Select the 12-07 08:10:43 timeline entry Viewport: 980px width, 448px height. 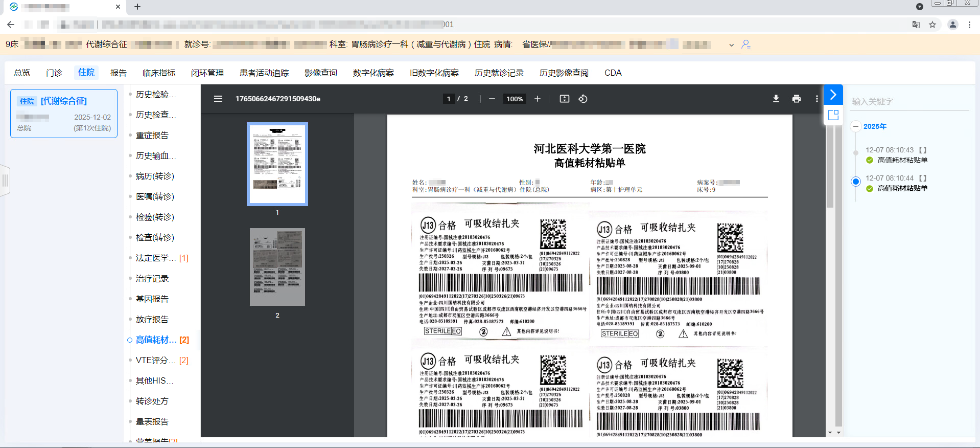point(889,150)
